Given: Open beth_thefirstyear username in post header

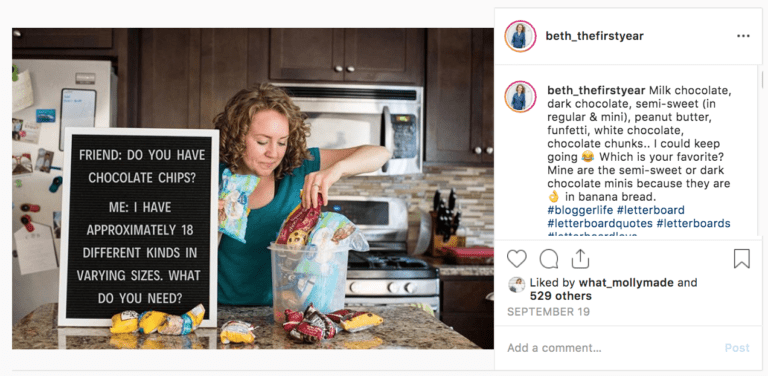Looking at the screenshot, I should coord(595,36).
